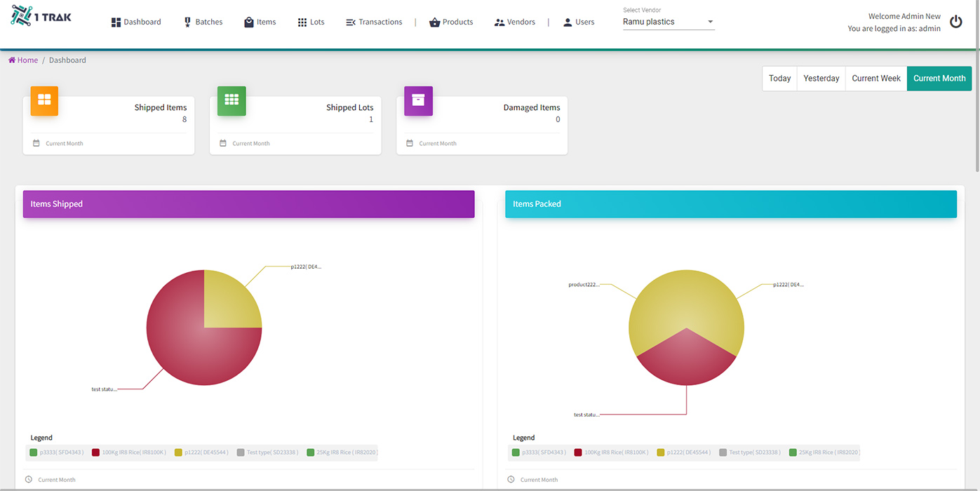Screen dimensions: 980x491
Task: Click the page's vertical scrollbar
Action: click(x=977, y=88)
